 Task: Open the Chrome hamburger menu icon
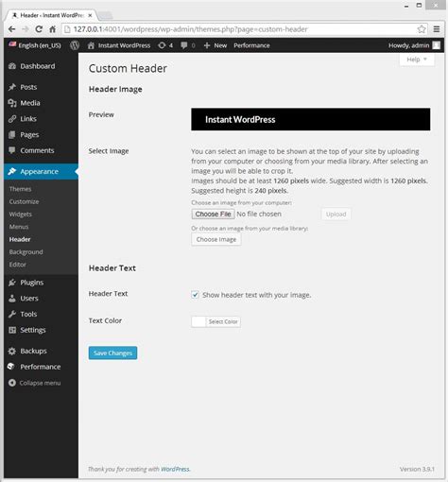tap(437, 29)
